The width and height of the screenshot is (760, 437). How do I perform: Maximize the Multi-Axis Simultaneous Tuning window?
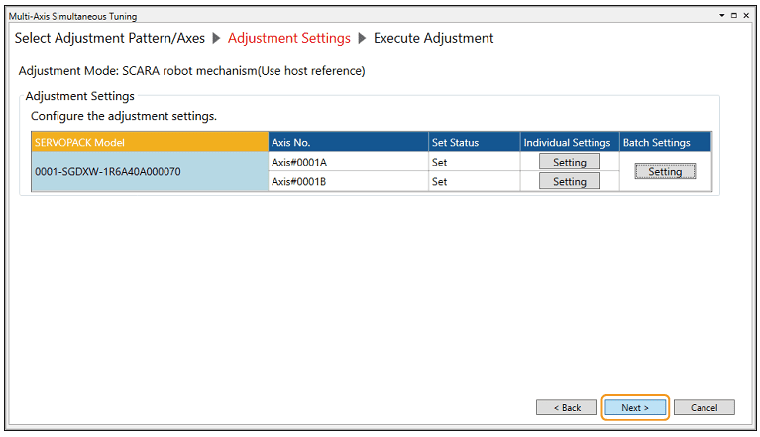pyautogui.click(x=735, y=17)
